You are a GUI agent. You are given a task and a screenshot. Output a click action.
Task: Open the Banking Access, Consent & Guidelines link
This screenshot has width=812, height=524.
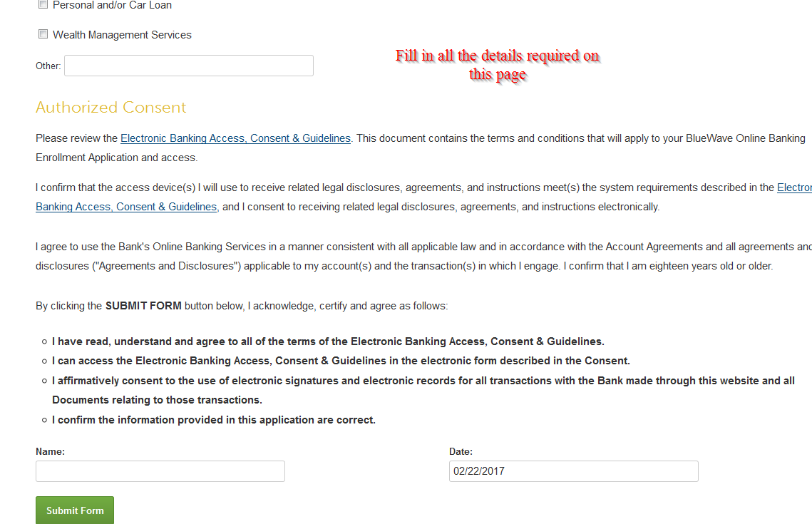pyautogui.click(x=126, y=207)
